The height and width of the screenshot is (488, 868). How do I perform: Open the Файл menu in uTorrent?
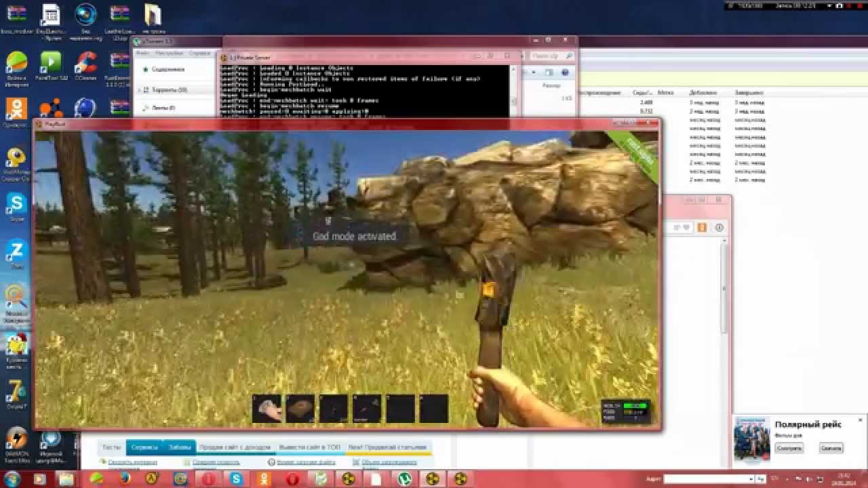142,53
